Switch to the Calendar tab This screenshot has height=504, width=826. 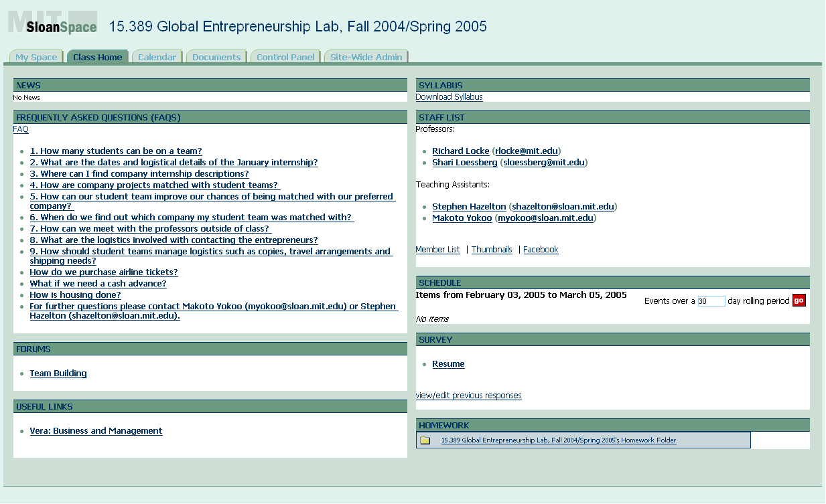pyautogui.click(x=157, y=58)
